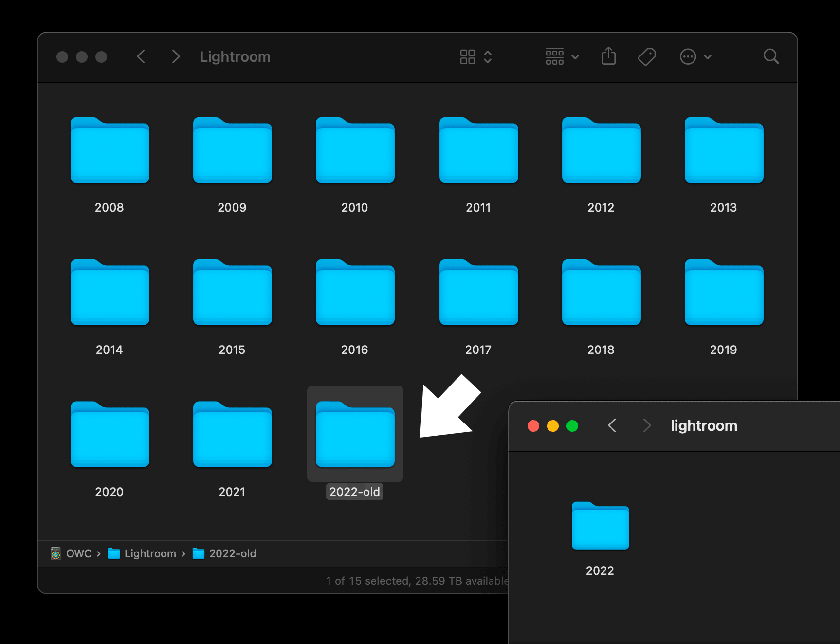The width and height of the screenshot is (840, 644).
Task: Select the 2022 folder in the lightroom window
Action: pyautogui.click(x=600, y=526)
